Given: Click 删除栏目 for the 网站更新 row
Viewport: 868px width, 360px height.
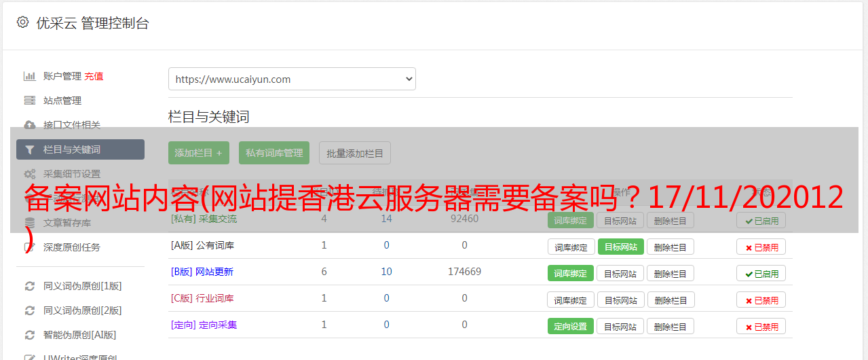Looking at the screenshot, I should (671, 273).
